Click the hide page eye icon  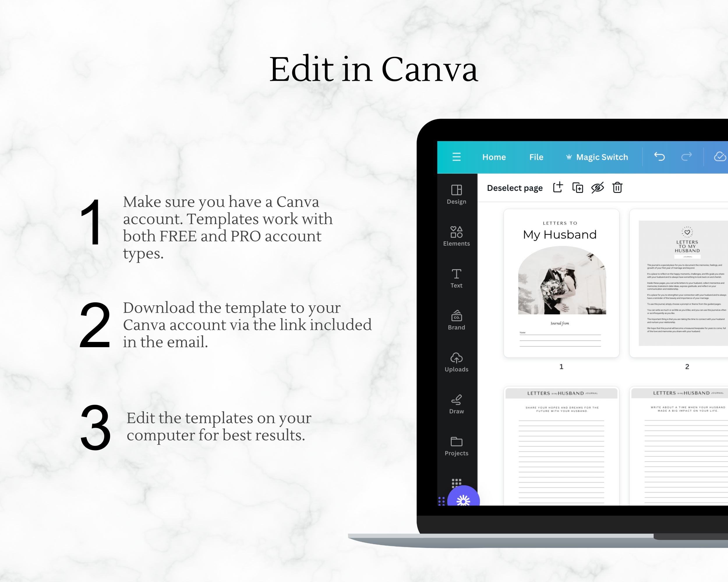pos(597,188)
